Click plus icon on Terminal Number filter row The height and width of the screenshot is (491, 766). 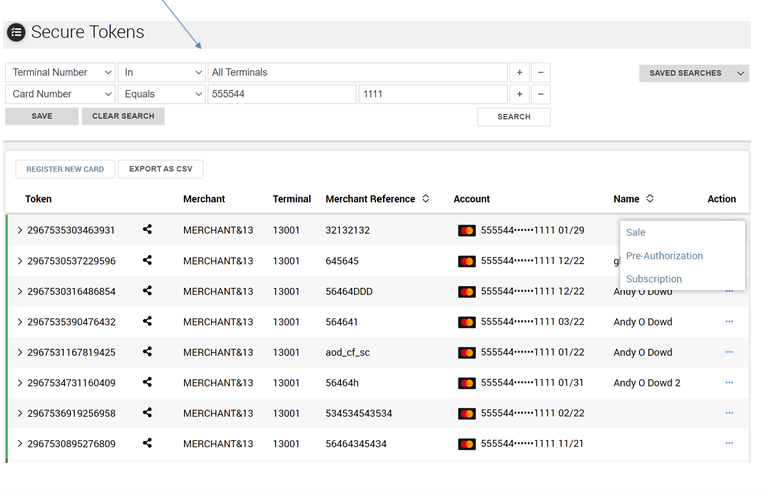(519, 73)
